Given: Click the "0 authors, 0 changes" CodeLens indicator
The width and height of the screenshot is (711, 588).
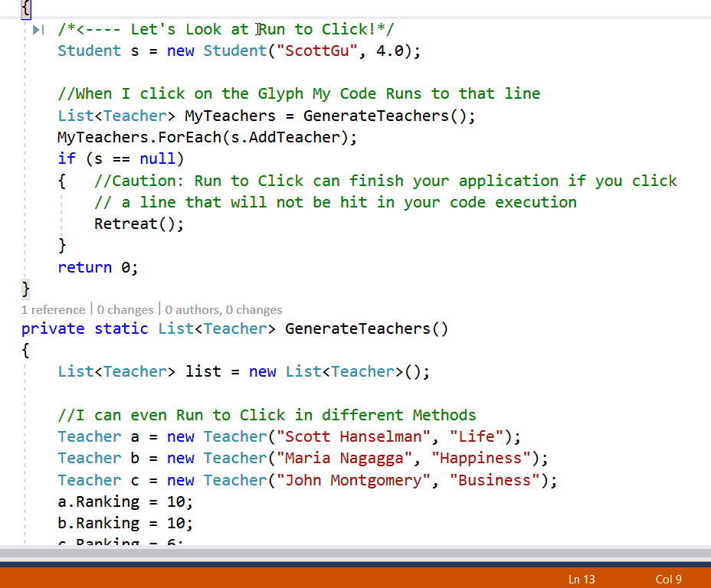Looking at the screenshot, I should click(224, 309).
